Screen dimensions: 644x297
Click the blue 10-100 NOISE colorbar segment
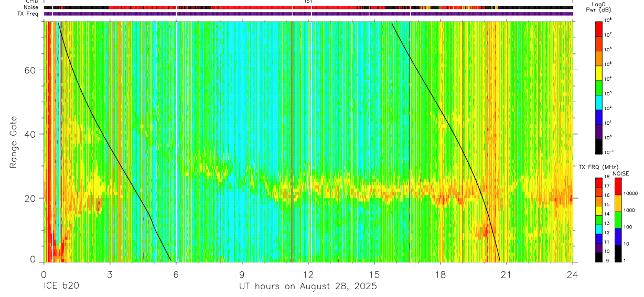pyautogui.click(x=619, y=237)
